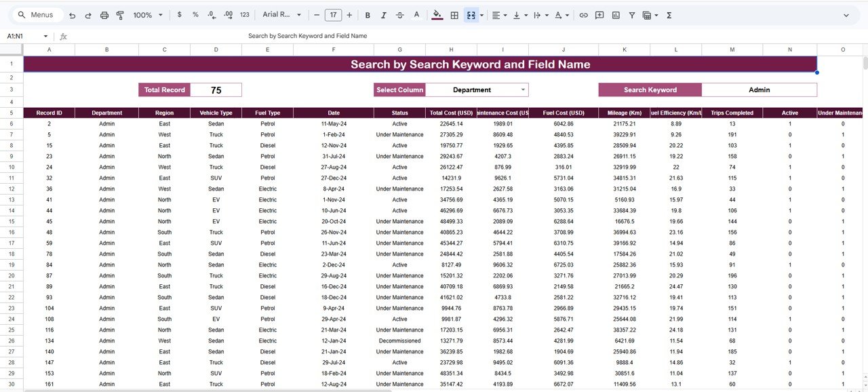This screenshot has width=868, height=392.
Task: Toggle bold formatting
Action: pos(367,14)
